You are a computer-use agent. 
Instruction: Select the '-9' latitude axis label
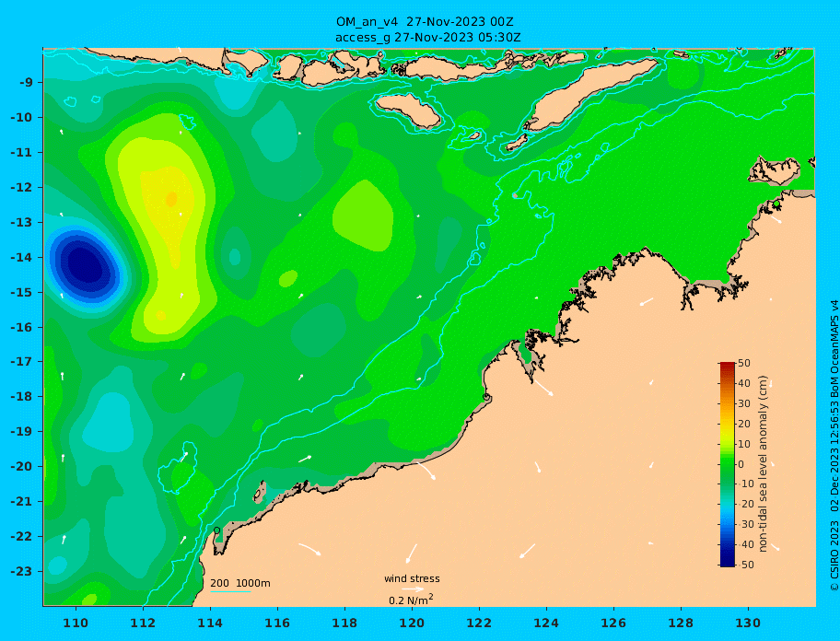(x=28, y=83)
